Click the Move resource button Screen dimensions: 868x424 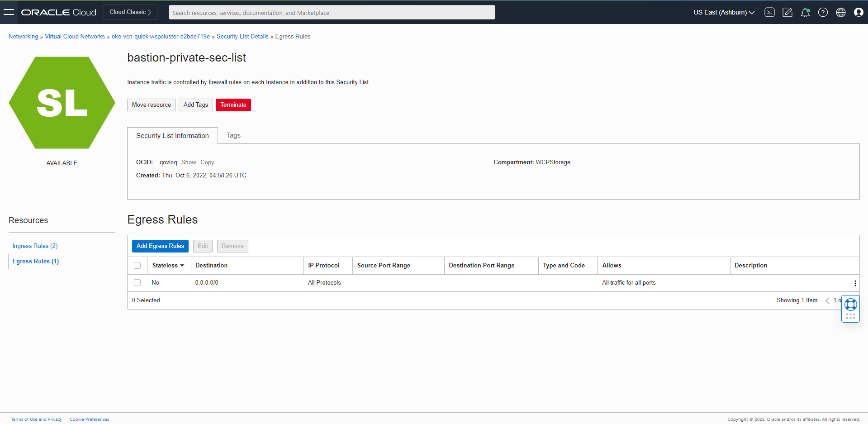pos(152,105)
